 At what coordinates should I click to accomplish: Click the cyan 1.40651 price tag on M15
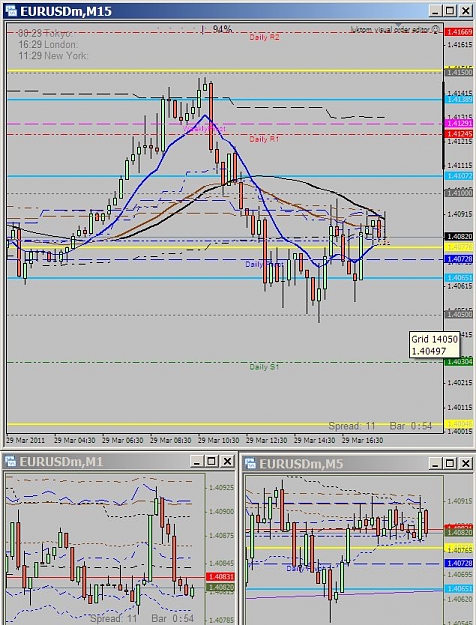point(459,278)
